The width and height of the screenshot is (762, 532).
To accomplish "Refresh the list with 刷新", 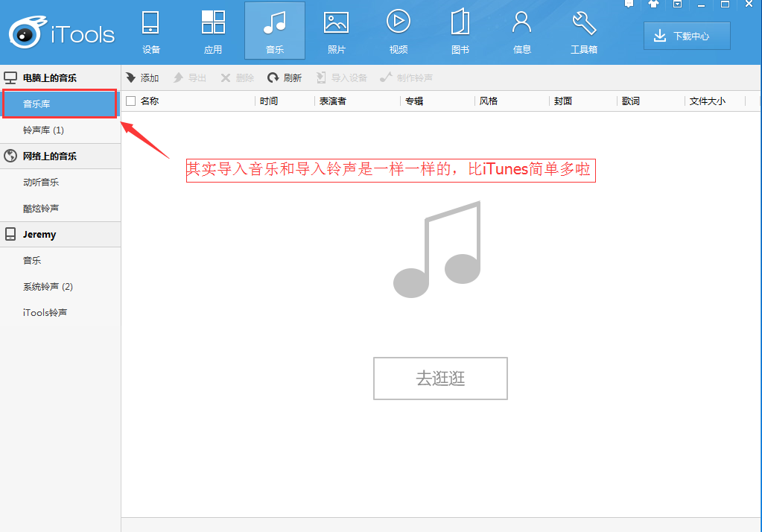I will click(x=285, y=77).
